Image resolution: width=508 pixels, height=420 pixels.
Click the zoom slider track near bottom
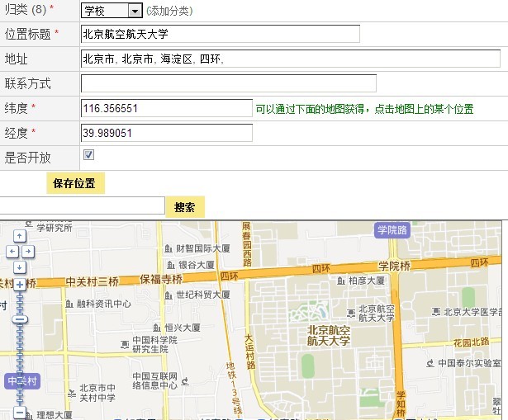click(20, 396)
